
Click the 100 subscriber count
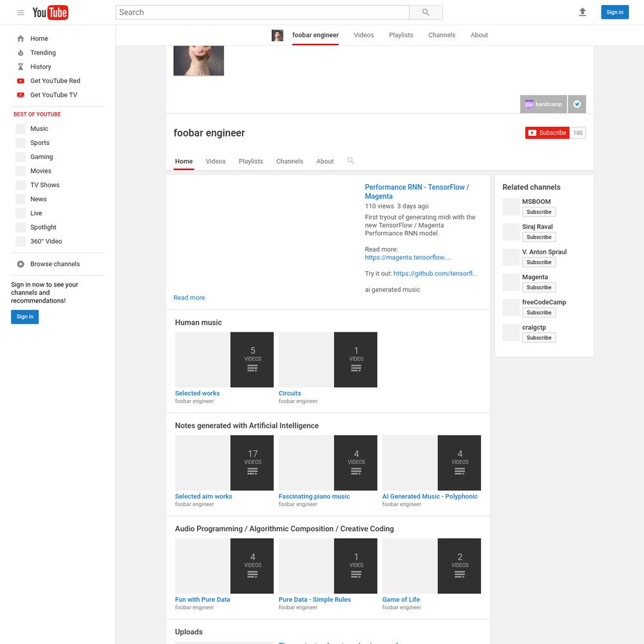[578, 133]
